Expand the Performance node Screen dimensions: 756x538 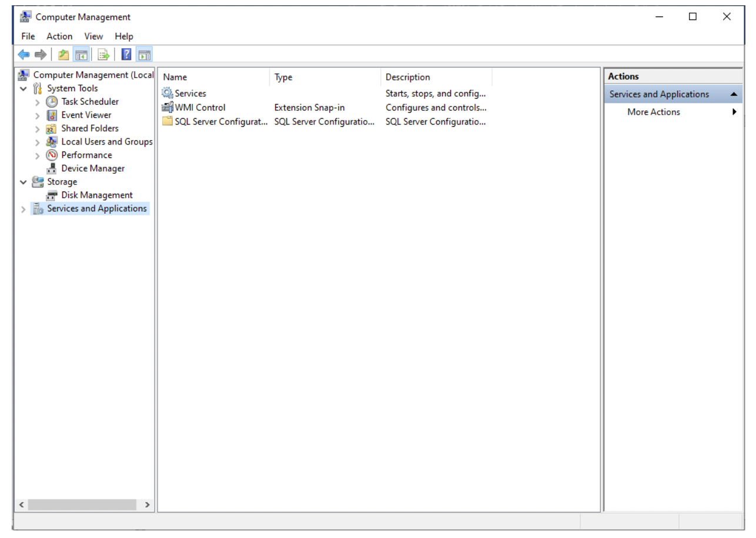point(38,156)
